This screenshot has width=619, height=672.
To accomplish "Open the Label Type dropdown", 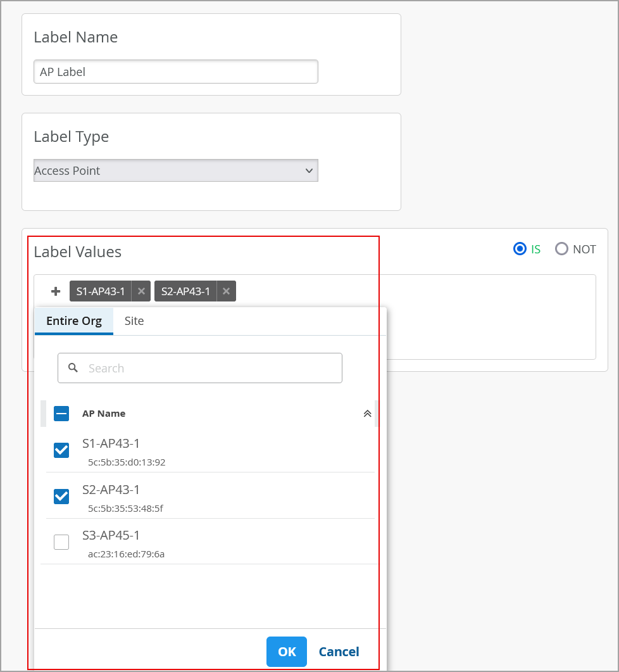I will (175, 170).
